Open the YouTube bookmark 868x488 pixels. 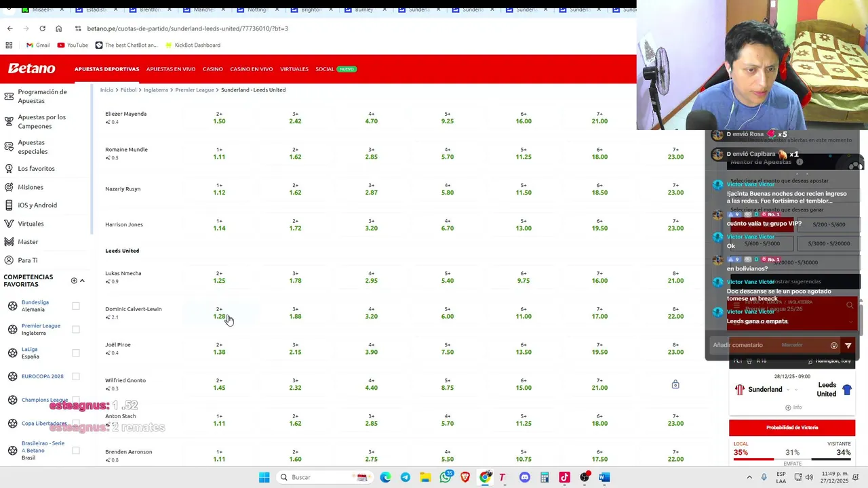pos(73,45)
